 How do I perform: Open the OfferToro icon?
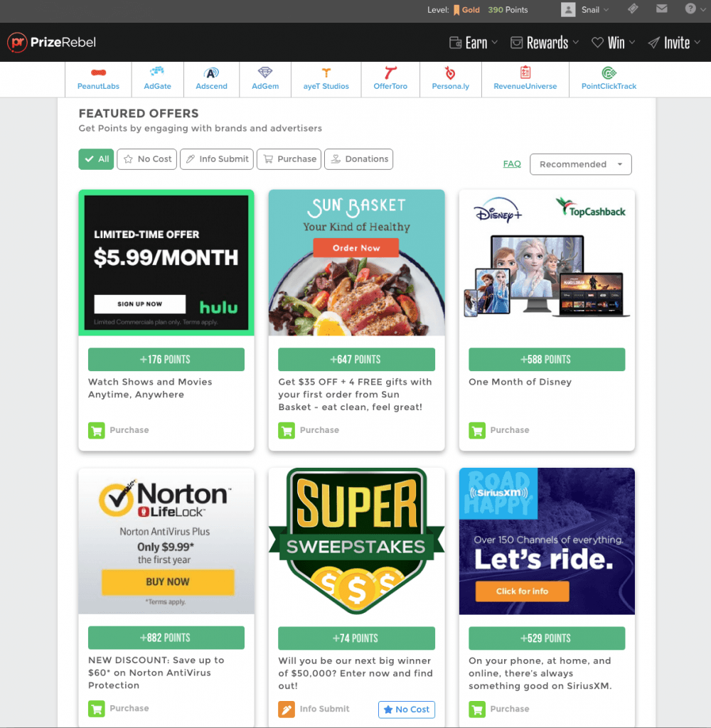[390, 73]
